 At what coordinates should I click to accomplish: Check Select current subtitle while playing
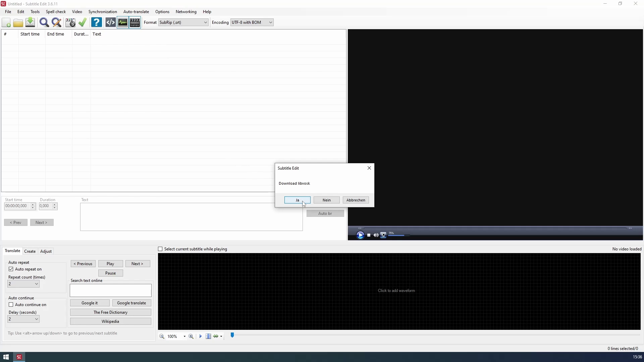pos(160,249)
